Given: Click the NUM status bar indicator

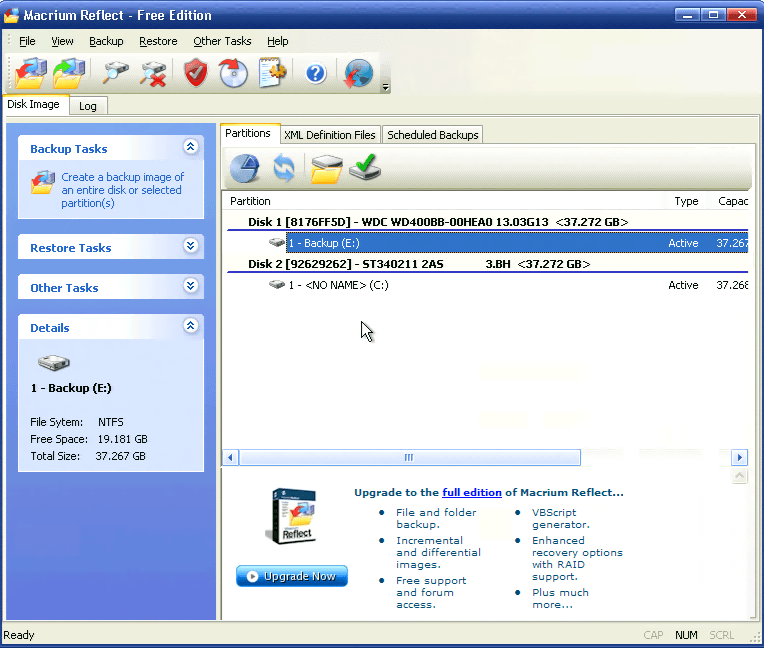Looking at the screenshot, I should point(686,635).
